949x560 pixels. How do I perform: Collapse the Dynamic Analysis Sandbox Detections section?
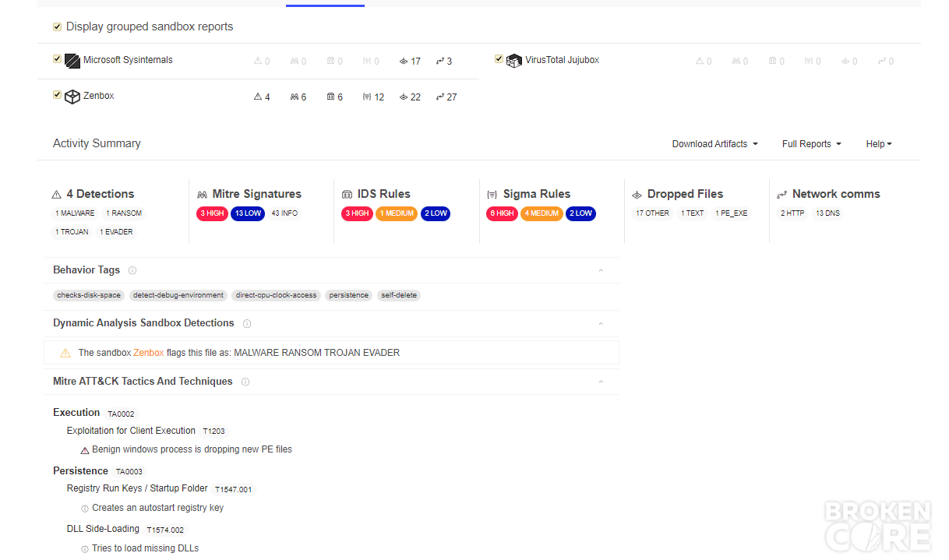pyautogui.click(x=601, y=323)
